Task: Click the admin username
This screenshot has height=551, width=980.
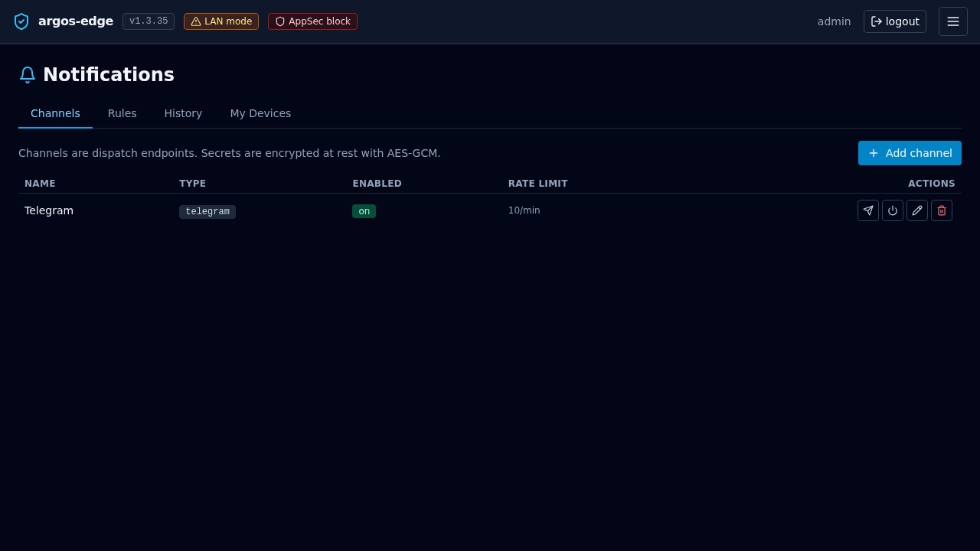Action: (x=834, y=21)
